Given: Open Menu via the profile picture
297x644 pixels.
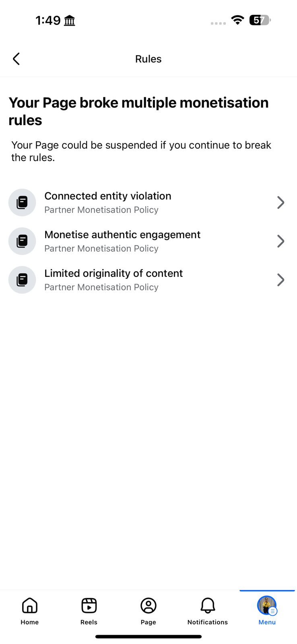Looking at the screenshot, I should click(x=267, y=605).
